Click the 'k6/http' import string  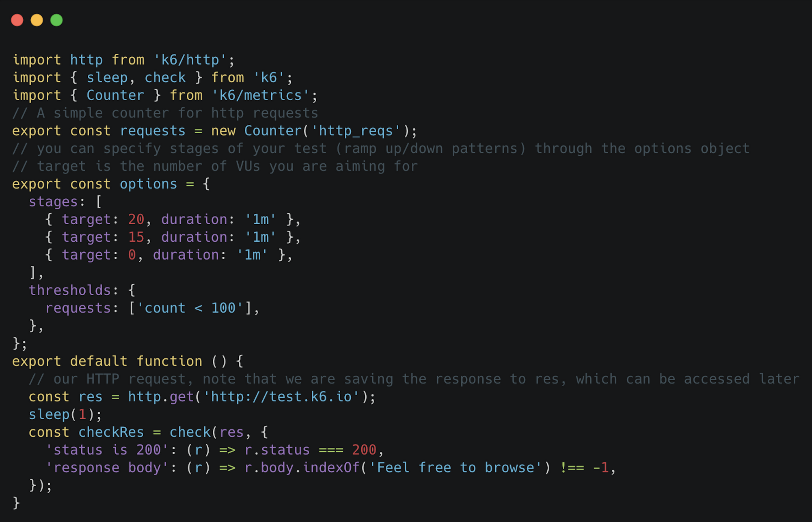[x=190, y=60]
